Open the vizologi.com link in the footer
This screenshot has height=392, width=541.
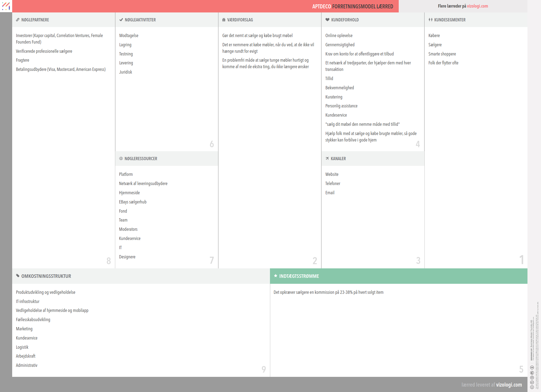point(509,385)
